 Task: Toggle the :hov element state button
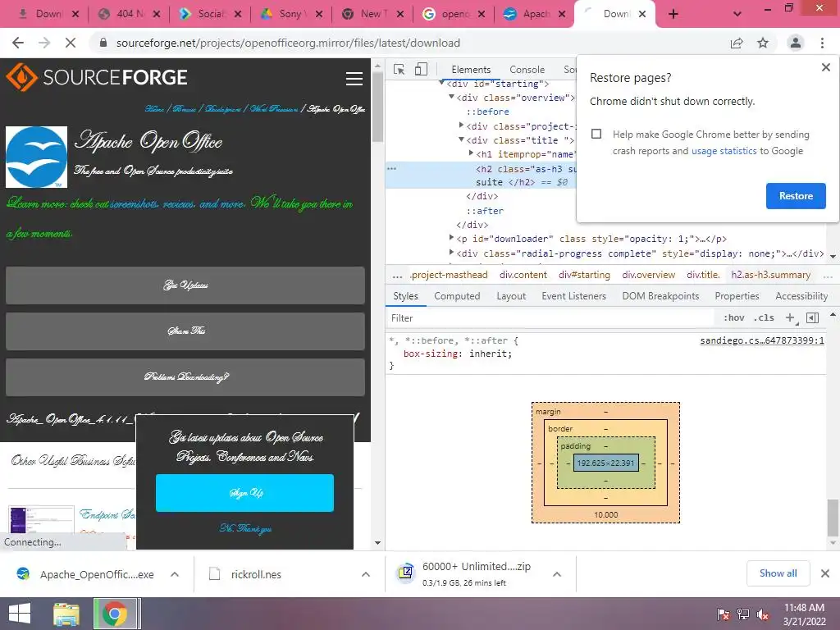coord(734,317)
